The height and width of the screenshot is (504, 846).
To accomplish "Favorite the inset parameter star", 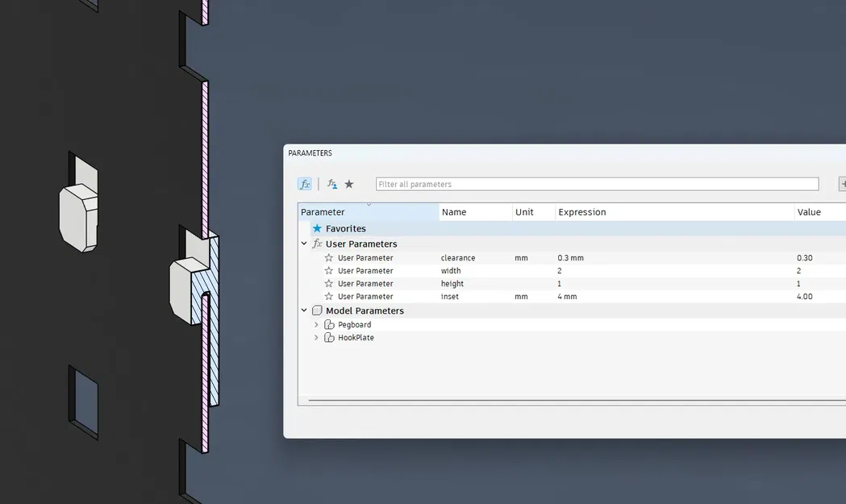I will pyautogui.click(x=328, y=296).
